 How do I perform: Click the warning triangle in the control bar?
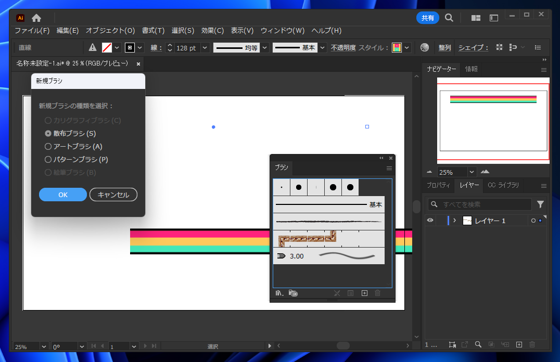coord(92,47)
